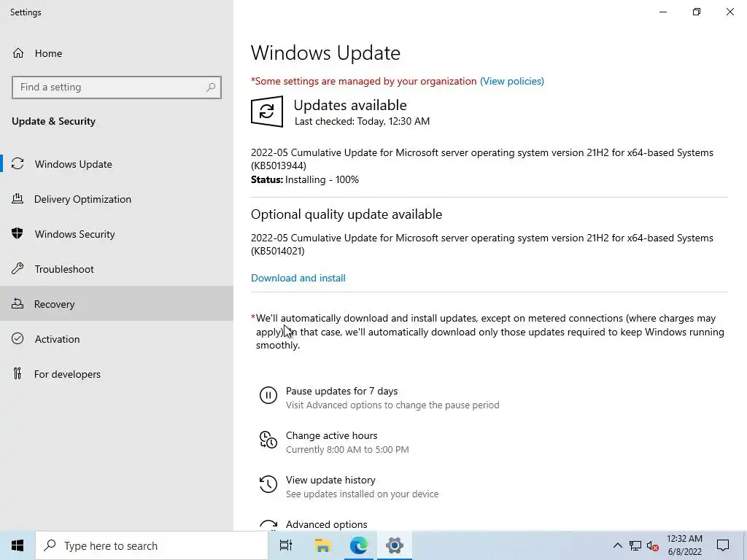The width and height of the screenshot is (747, 560).
Task: Click the Optional quality update available heading
Action: click(347, 214)
